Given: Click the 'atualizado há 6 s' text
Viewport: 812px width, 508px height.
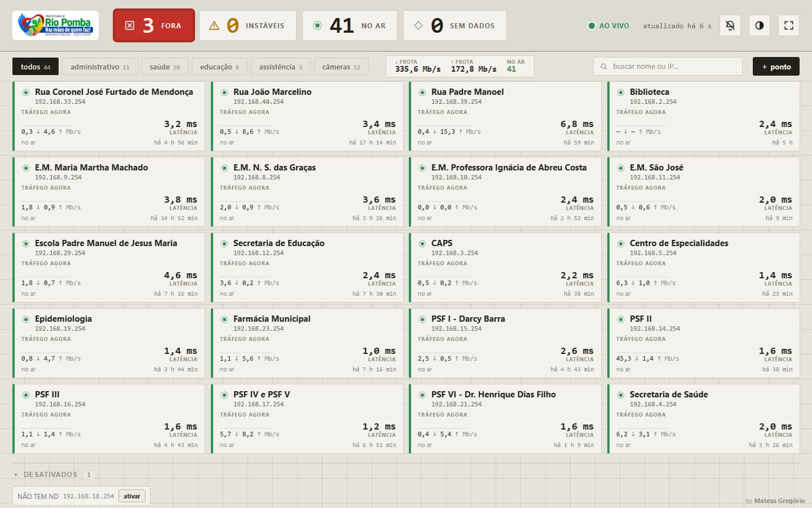Looking at the screenshot, I should click(677, 26).
